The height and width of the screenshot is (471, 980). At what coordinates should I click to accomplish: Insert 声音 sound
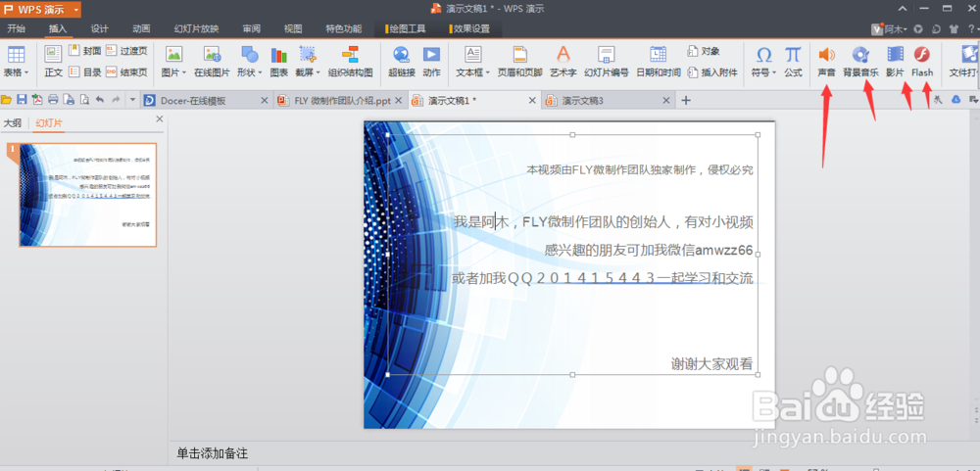tap(827, 62)
